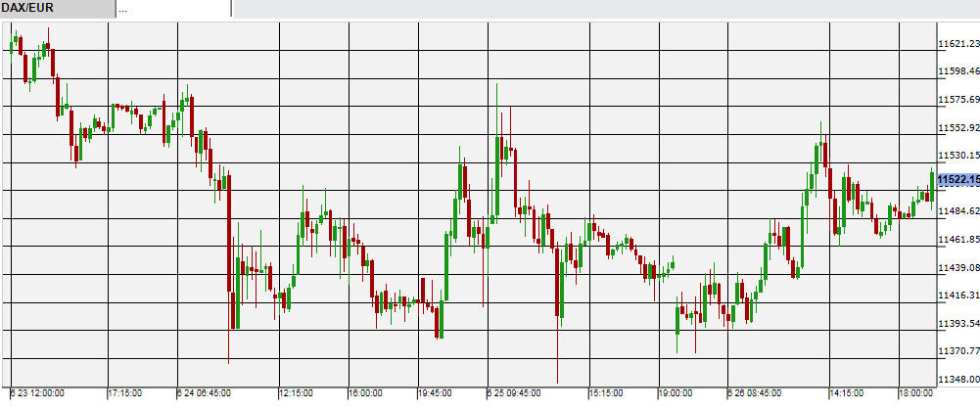Click the 14:15:00 time axis label
The image size is (980, 410).
[847, 393]
